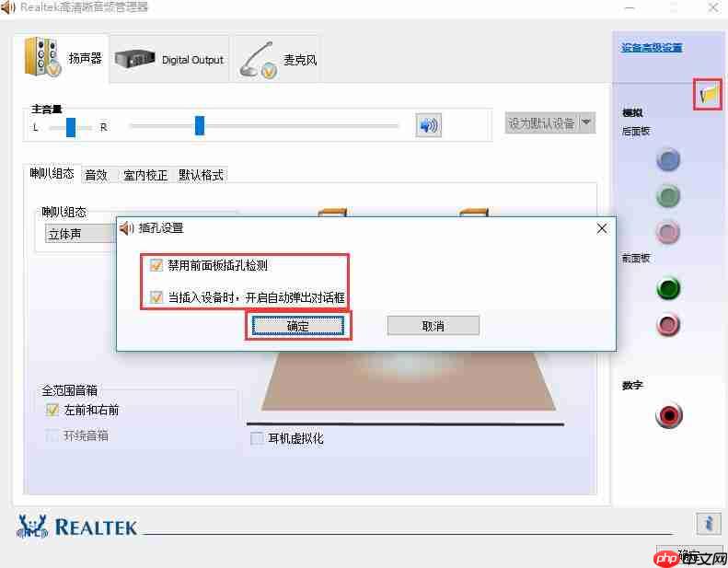The width and height of the screenshot is (728, 568).
Task: Toggle the mute speaker icon button
Action: tap(428, 125)
